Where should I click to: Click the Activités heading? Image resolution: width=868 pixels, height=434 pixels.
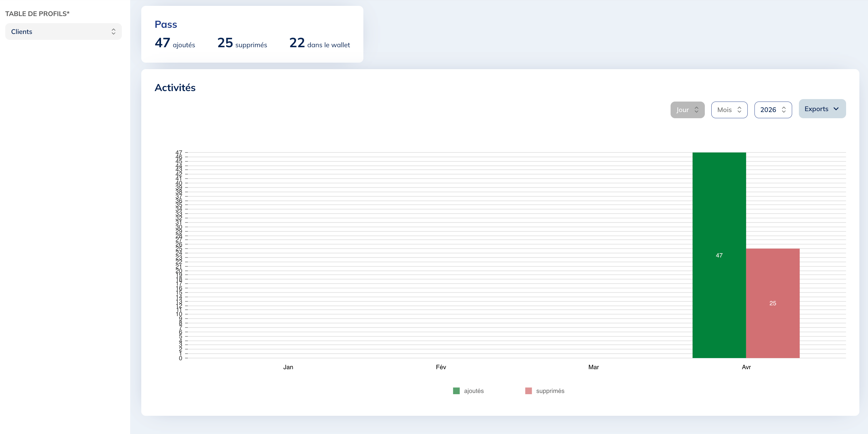click(x=175, y=87)
